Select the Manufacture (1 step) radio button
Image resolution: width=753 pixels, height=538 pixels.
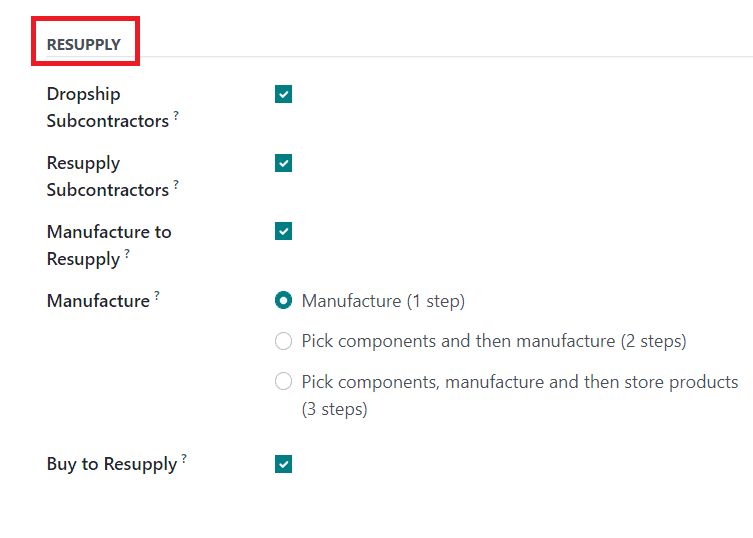pos(283,301)
